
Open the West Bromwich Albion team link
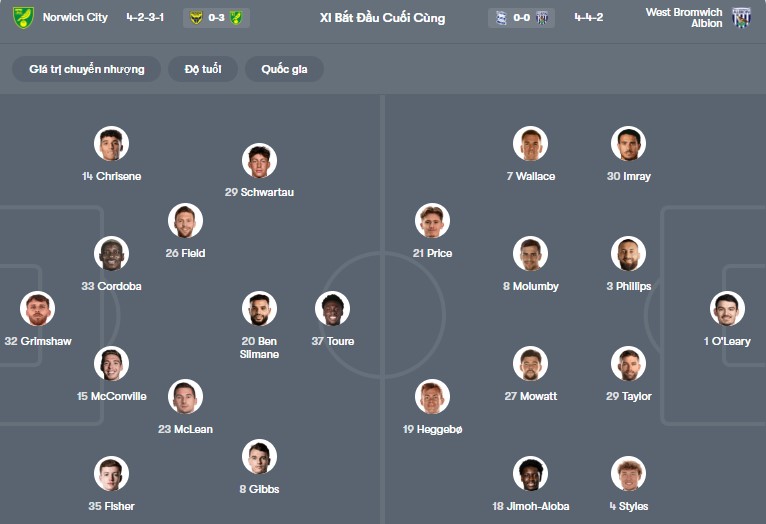[x=684, y=18]
